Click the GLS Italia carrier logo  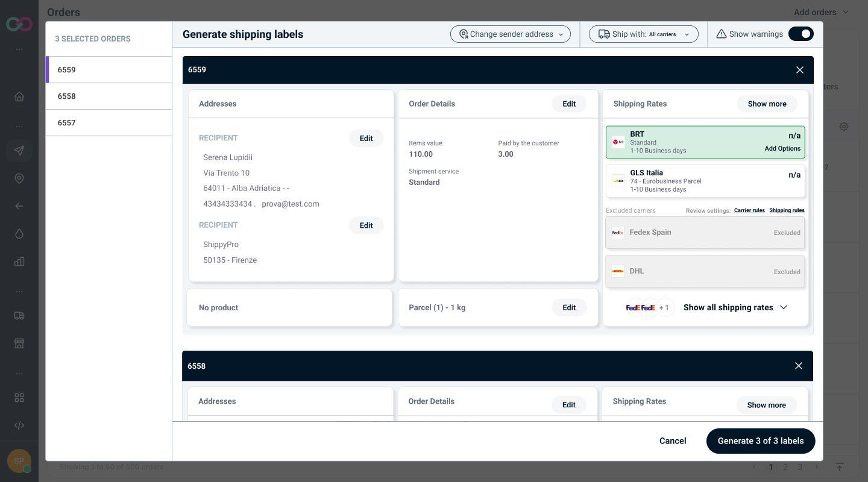[618, 181]
